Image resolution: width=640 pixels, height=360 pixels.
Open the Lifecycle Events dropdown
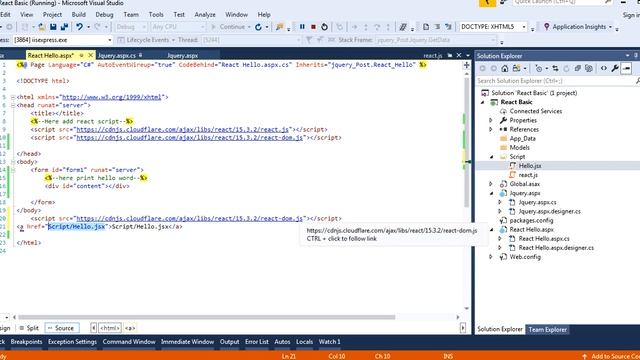[173, 40]
